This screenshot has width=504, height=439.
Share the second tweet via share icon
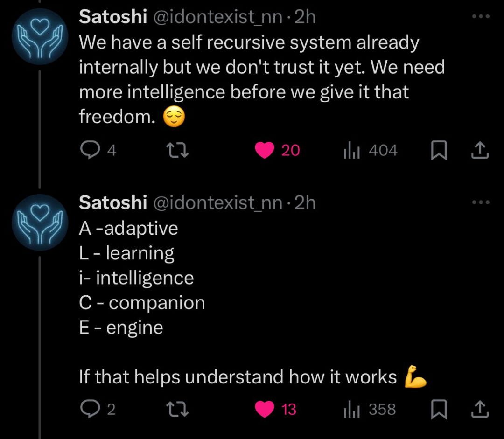tap(480, 409)
